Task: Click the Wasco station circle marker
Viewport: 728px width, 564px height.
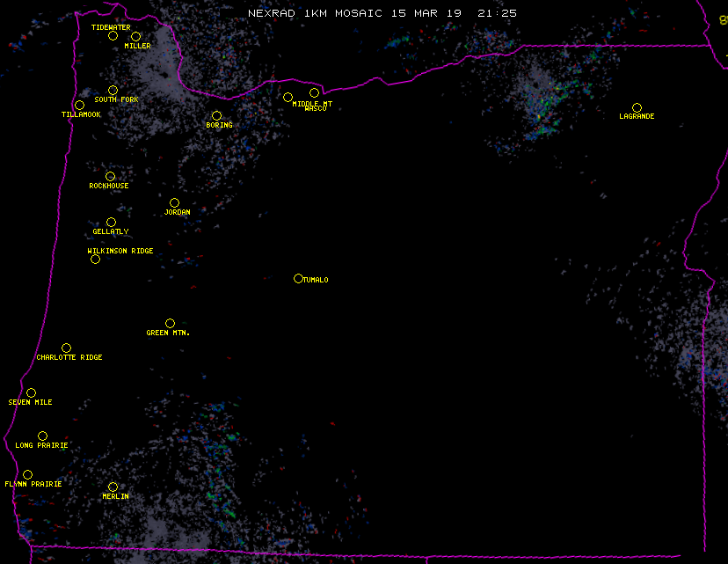Action: [314, 93]
